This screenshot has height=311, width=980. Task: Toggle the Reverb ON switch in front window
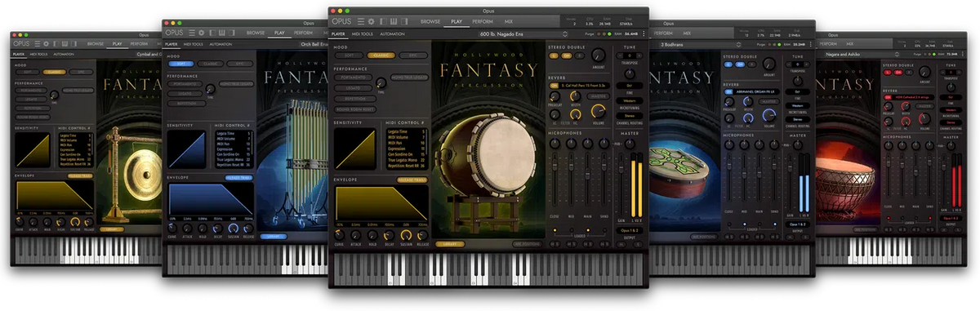[x=554, y=86]
